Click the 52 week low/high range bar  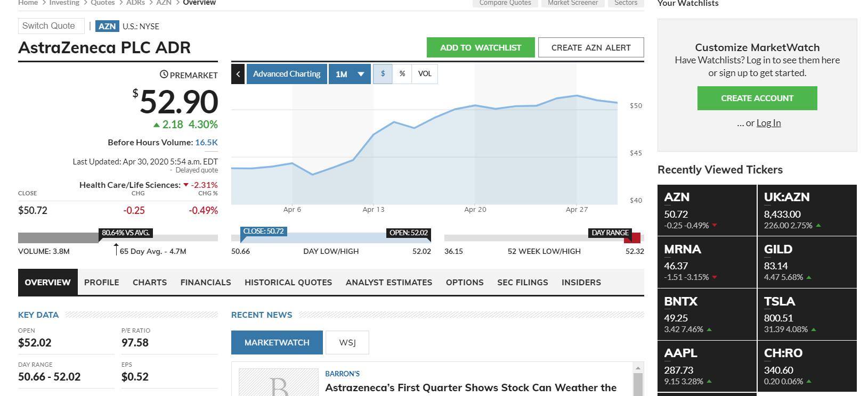pyautogui.click(x=544, y=238)
